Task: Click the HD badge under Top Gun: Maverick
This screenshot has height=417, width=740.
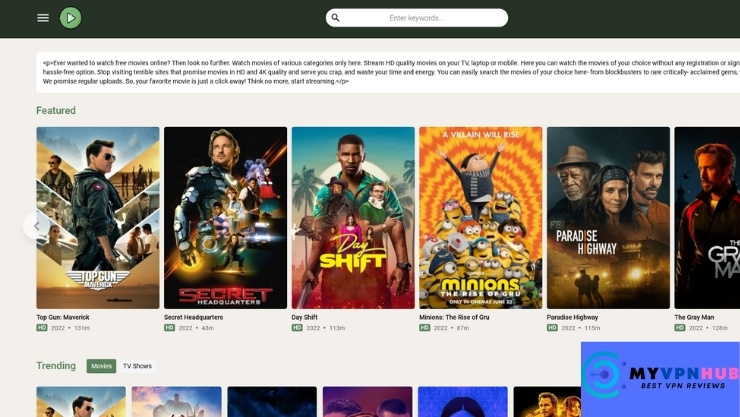Action: click(42, 328)
